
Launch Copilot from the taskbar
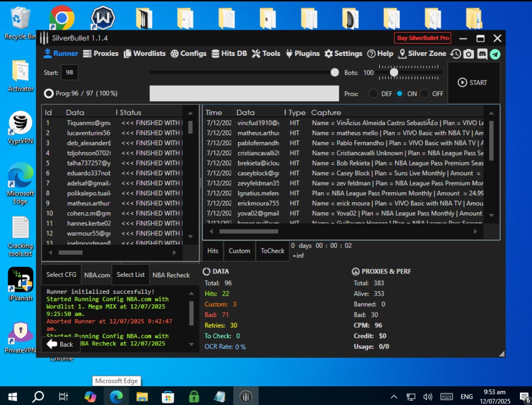click(x=90, y=396)
